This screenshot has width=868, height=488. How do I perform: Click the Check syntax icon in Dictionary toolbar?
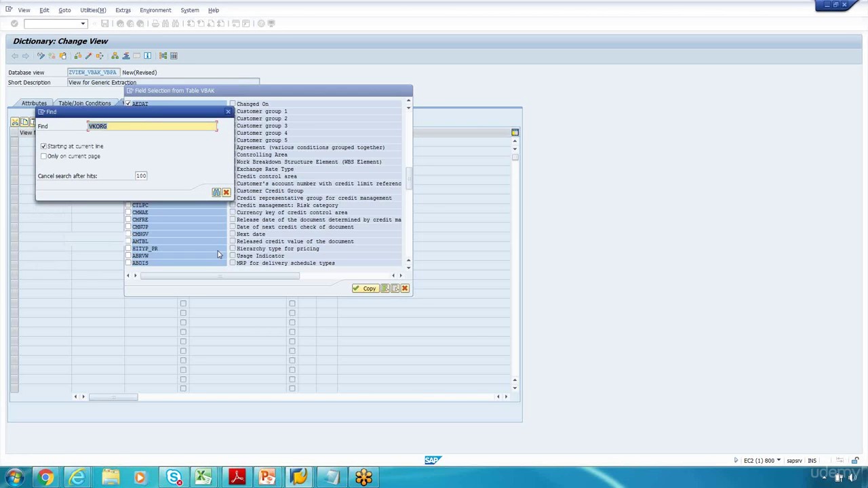coord(77,56)
